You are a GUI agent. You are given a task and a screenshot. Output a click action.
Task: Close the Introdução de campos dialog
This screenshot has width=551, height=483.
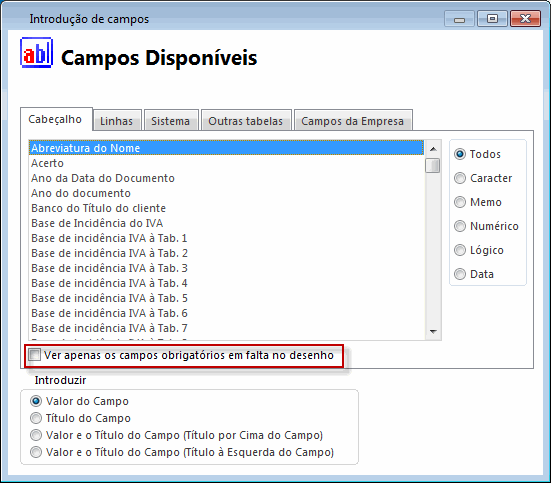tap(525, 19)
